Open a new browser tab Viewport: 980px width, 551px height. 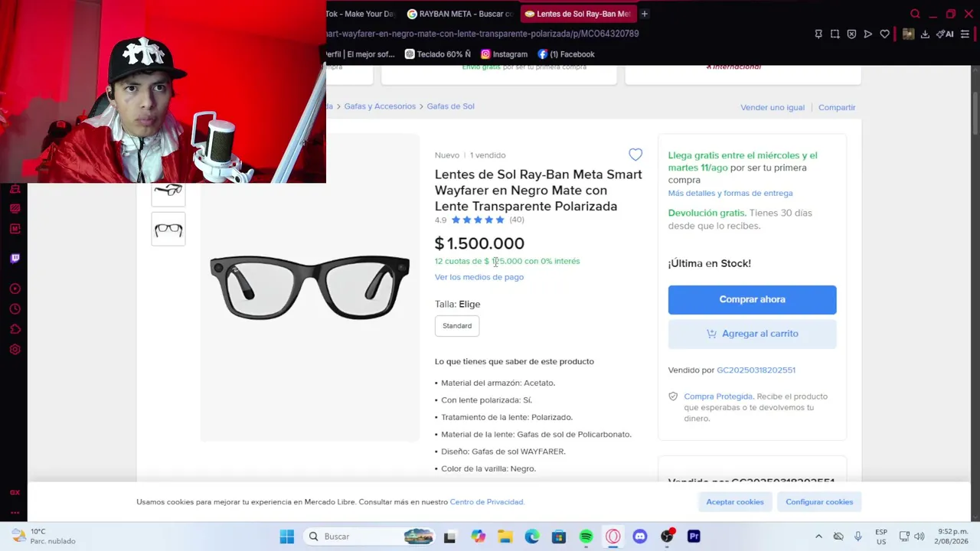click(645, 14)
